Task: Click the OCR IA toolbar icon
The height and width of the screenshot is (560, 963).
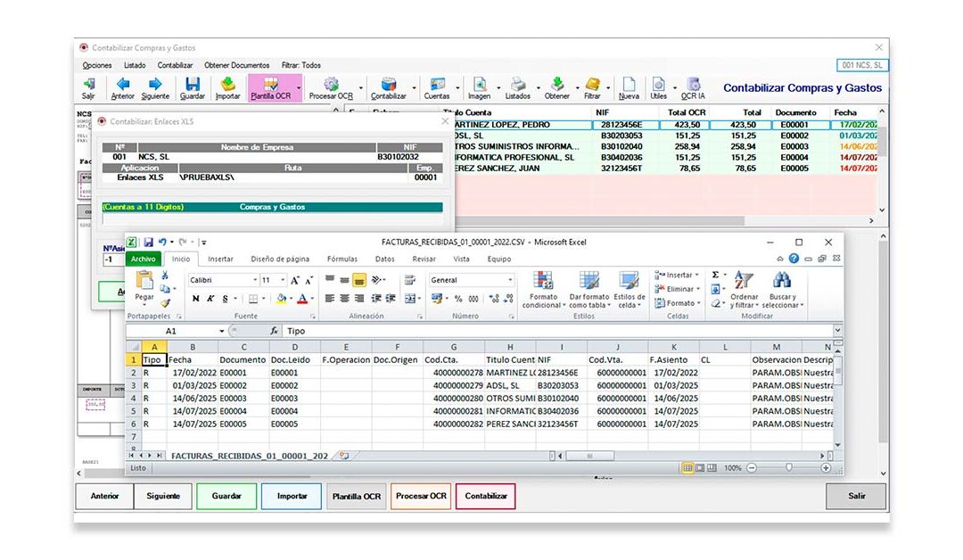Action: (x=694, y=87)
